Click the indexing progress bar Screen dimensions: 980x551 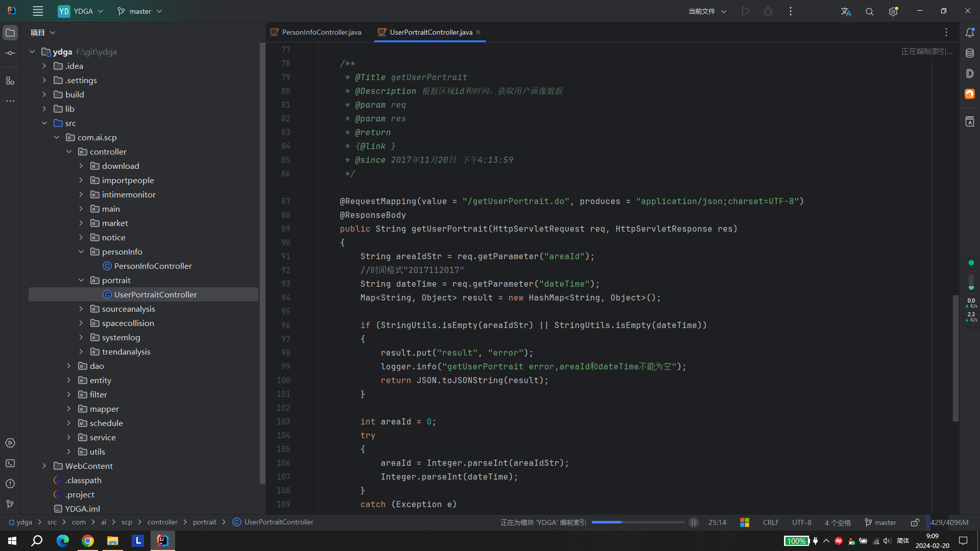(x=638, y=522)
